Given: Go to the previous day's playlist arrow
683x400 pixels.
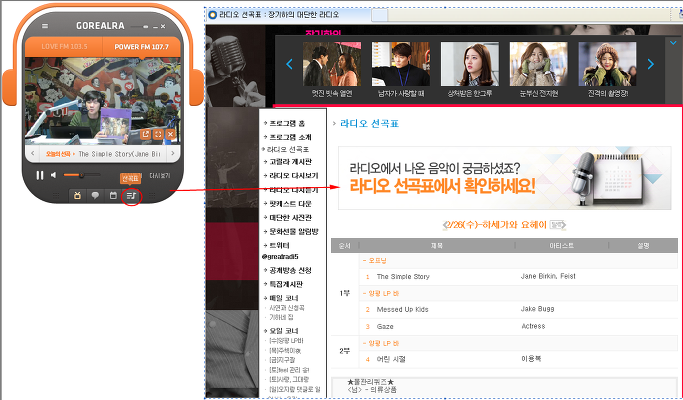Looking at the screenshot, I should click(445, 225).
